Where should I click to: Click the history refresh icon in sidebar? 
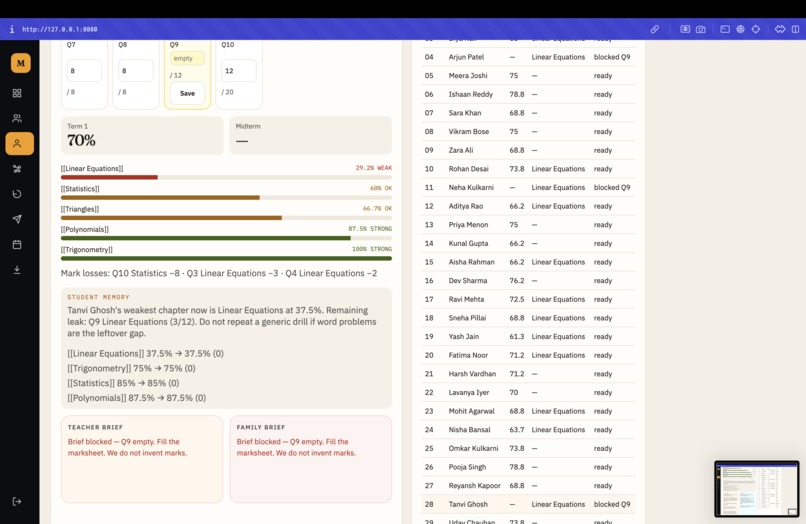[17, 194]
